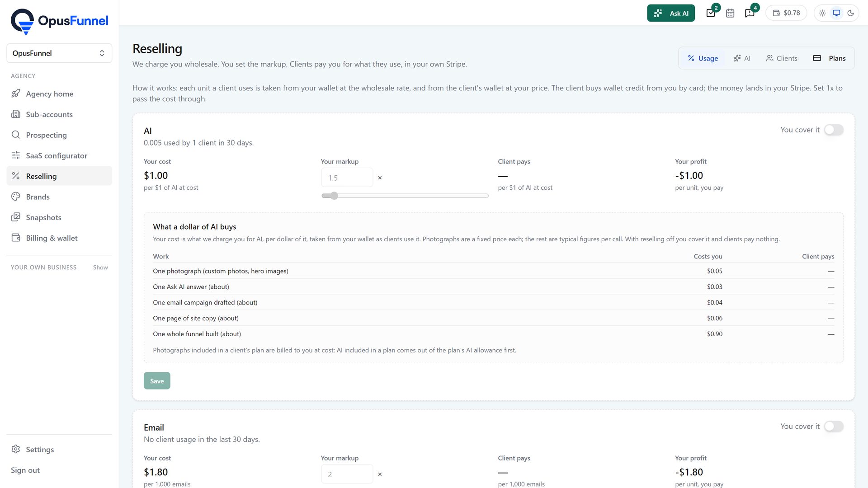
Task: Click "One page of site copy (about)" row
Action: 493,318
